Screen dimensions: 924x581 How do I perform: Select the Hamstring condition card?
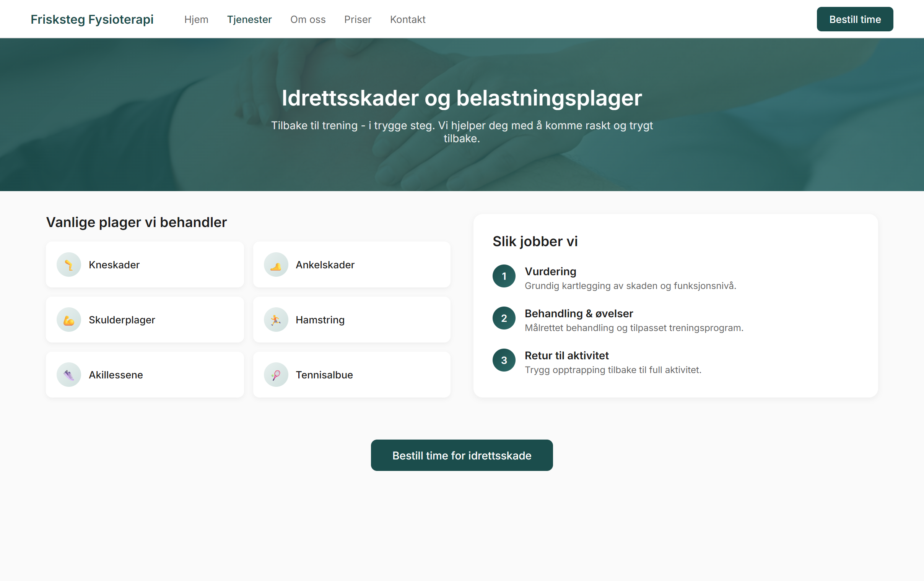(351, 320)
